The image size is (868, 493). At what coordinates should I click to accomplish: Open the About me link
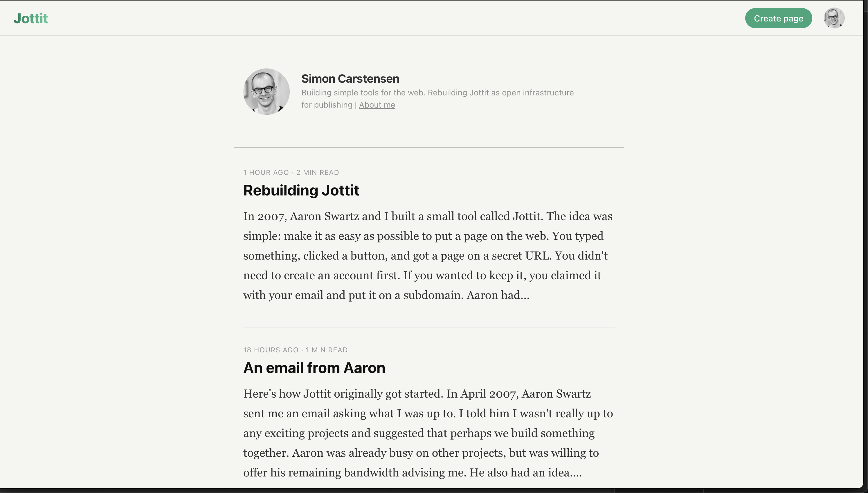click(x=377, y=105)
